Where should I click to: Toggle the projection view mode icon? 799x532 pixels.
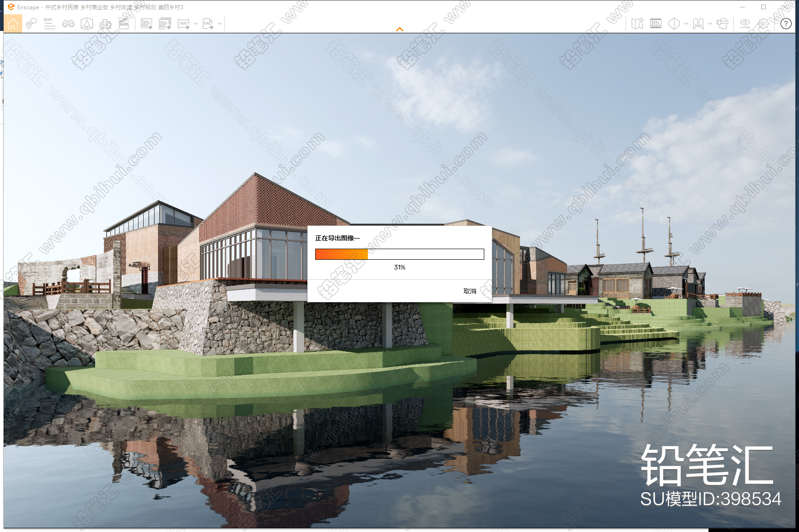tap(674, 24)
